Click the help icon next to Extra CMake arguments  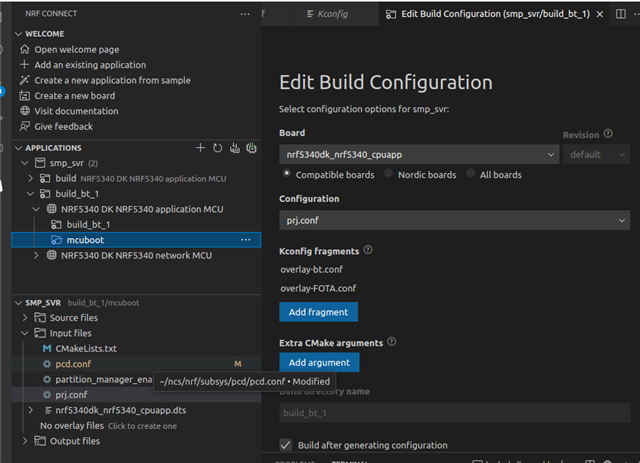pos(391,342)
